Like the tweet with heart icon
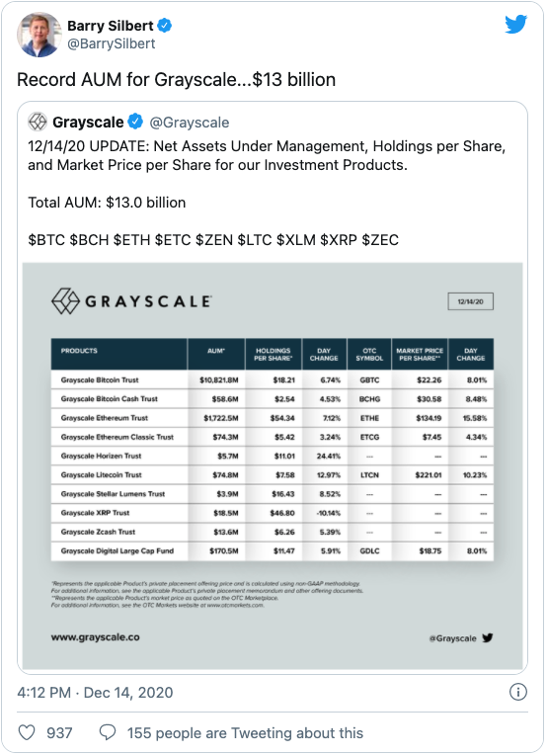The width and height of the screenshot is (547, 756). [x=27, y=732]
